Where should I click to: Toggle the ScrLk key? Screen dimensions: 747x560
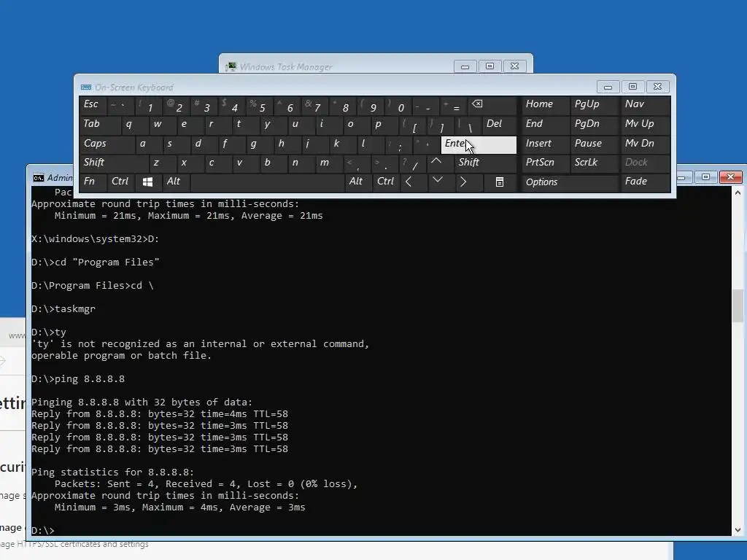point(595,163)
